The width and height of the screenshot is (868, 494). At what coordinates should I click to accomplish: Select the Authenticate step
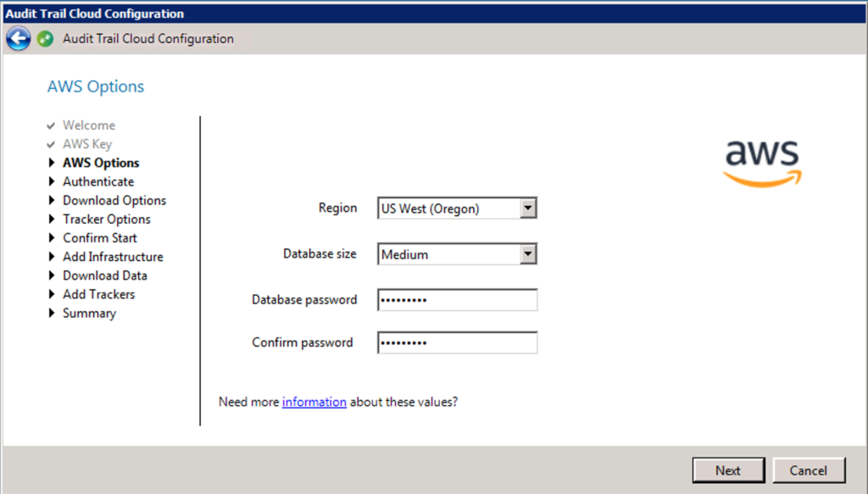(98, 181)
